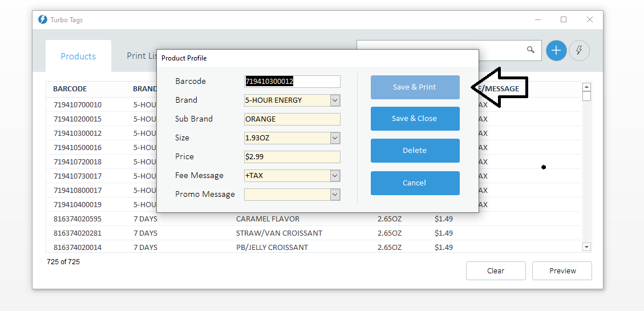The image size is (644, 311).
Task: Select barcode 719410730017 row
Action: pyautogui.click(x=77, y=176)
